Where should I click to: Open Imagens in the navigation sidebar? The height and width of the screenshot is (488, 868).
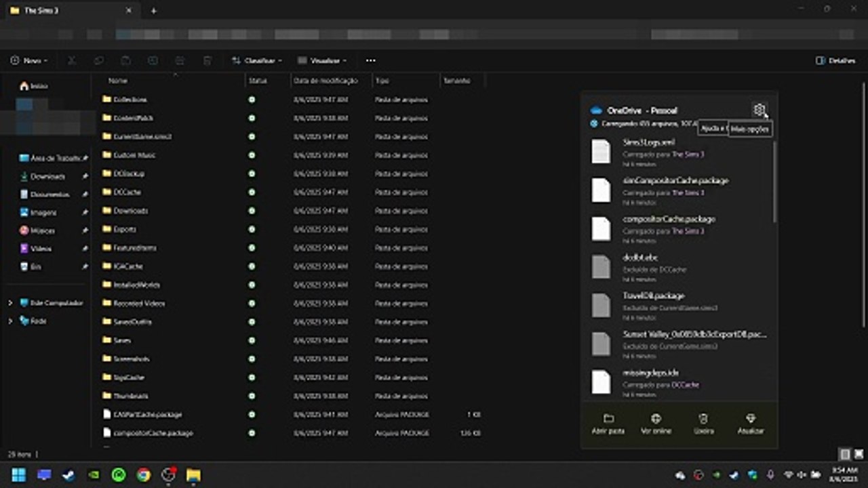point(38,213)
